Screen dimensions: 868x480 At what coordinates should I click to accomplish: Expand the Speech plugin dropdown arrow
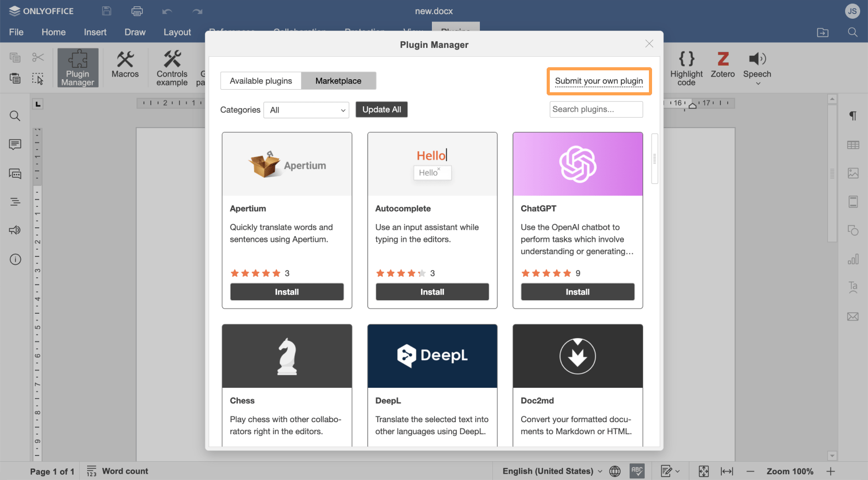click(x=758, y=84)
